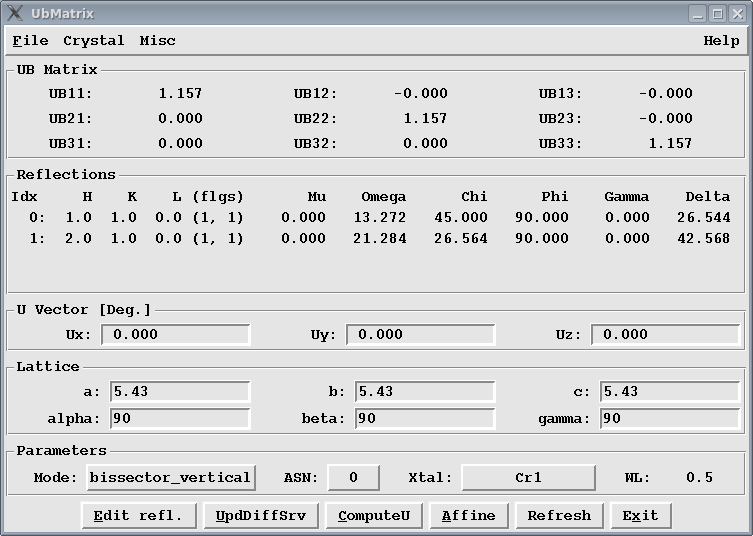Select the UB11 value 1.157
This screenshot has height=536, width=753.
click(x=181, y=93)
